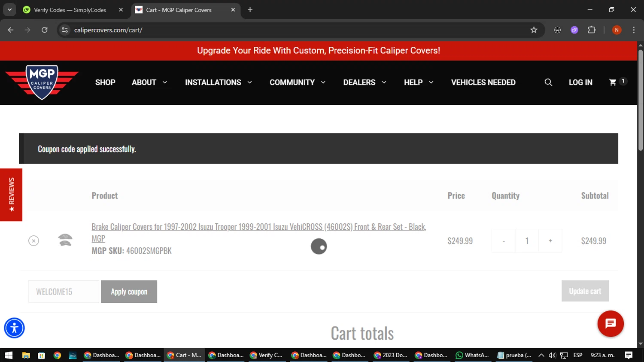Viewport: 644px width, 362px height.
Task: Click the Update cart button
Action: click(x=585, y=291)
